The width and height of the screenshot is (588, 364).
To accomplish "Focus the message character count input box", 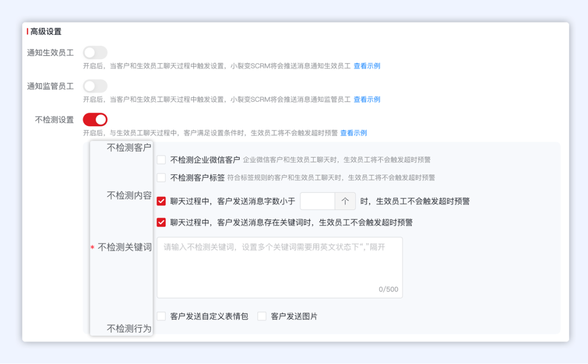I will 317,201.
